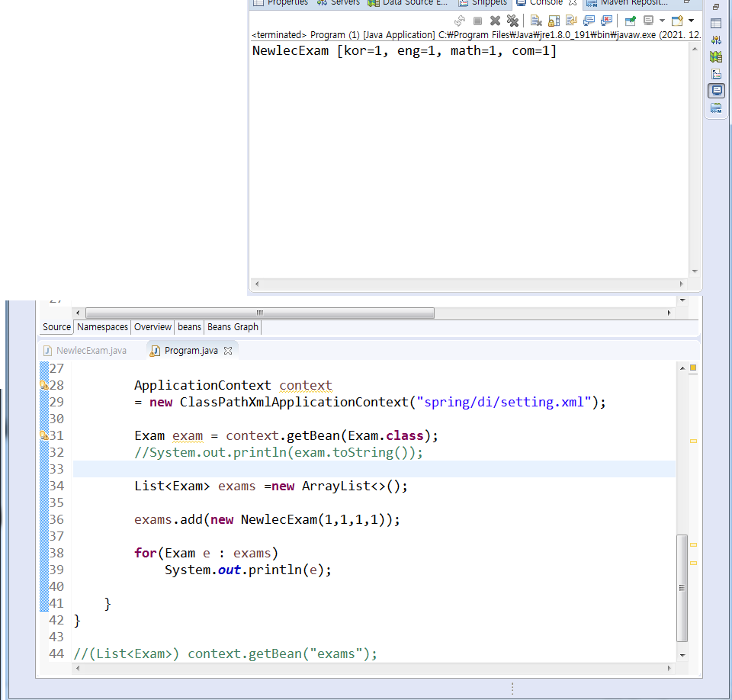Switch to the Properties tab

tap(281, 3)
